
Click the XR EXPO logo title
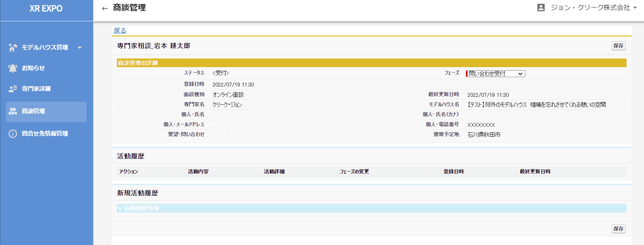point(46,9)
